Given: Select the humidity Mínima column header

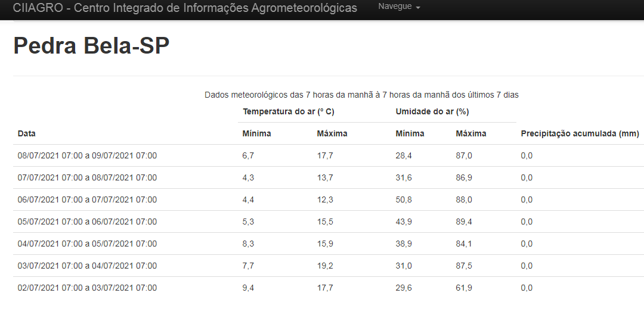Looking at the screenshot, I should click(x=410, y=134).
